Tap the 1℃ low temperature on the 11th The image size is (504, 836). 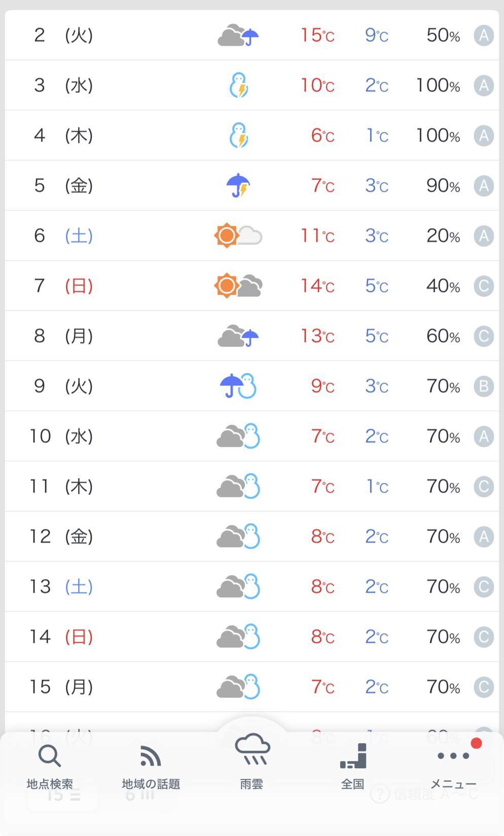coord(377,487)
